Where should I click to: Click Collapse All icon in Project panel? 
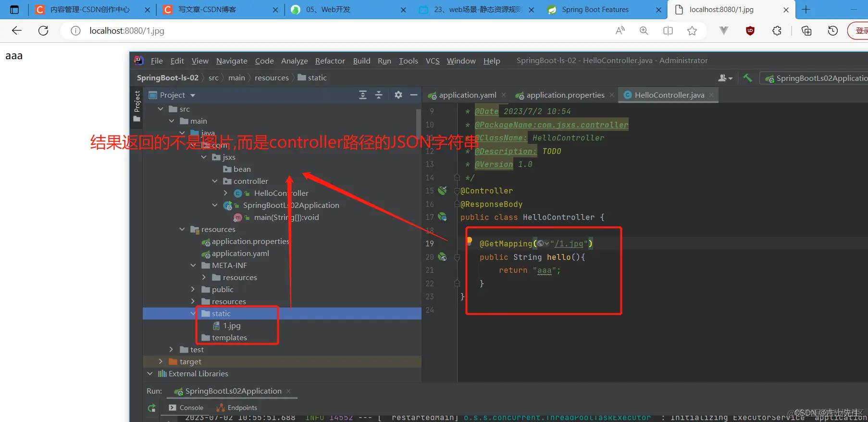click(379, 95)
